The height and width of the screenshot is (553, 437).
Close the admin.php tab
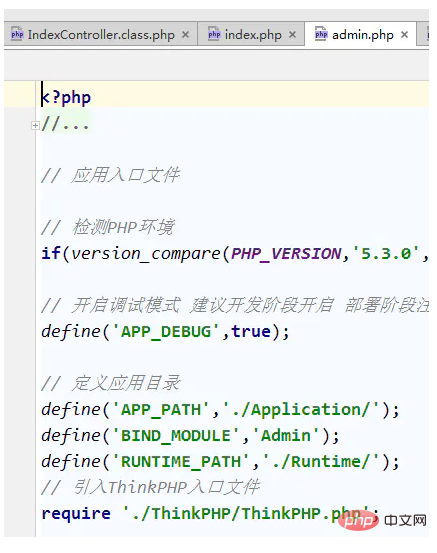click(405, 35)
